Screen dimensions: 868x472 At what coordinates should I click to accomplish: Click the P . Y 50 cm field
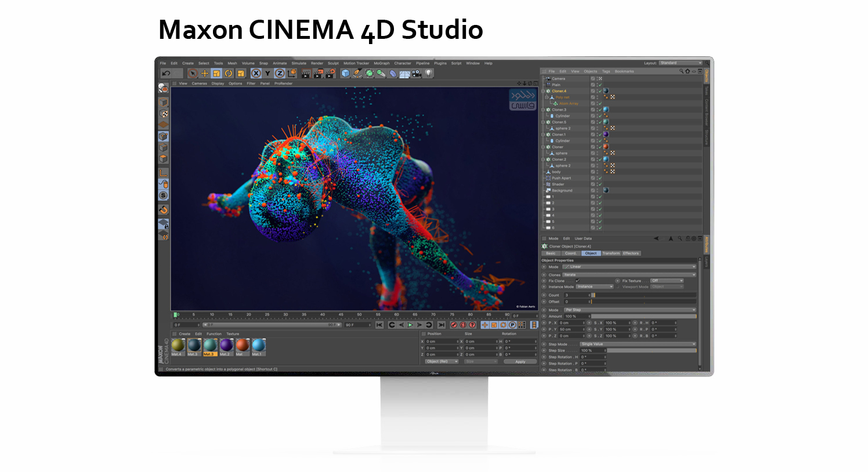click(x=571, y=329)
